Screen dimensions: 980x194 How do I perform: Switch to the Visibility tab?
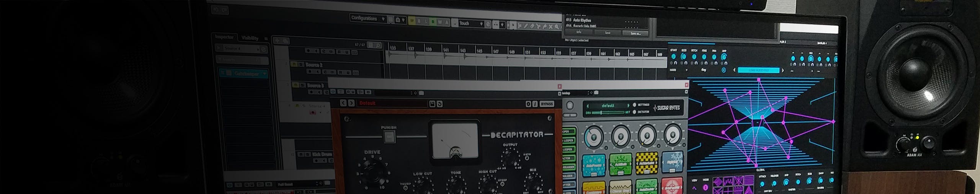pyautogui.click(x=250, y=38)
